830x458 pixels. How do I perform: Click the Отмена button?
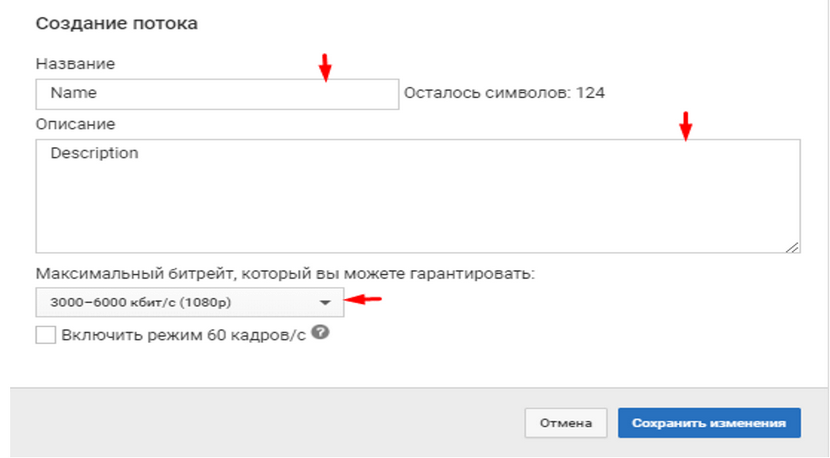click(x=566, y=423)
